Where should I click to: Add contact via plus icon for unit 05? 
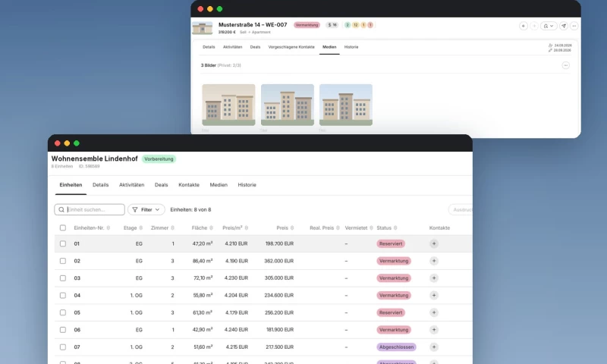[x=433, y=312]
